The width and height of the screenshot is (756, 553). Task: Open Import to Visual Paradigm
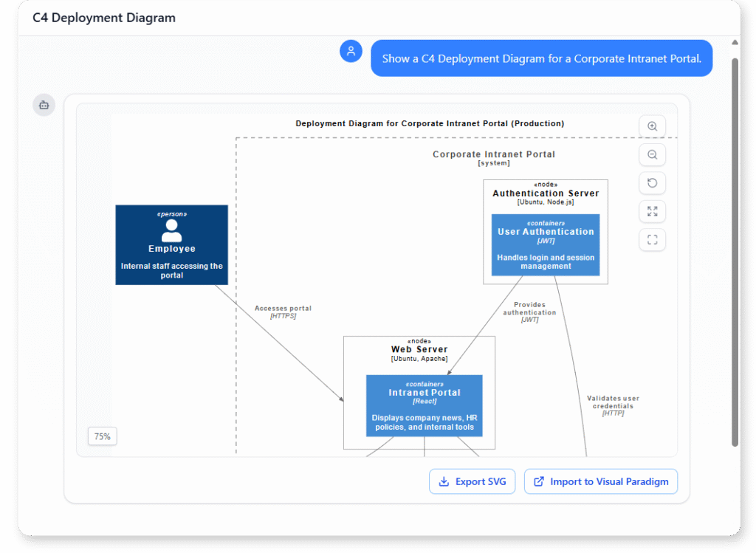tap(600, 481)
